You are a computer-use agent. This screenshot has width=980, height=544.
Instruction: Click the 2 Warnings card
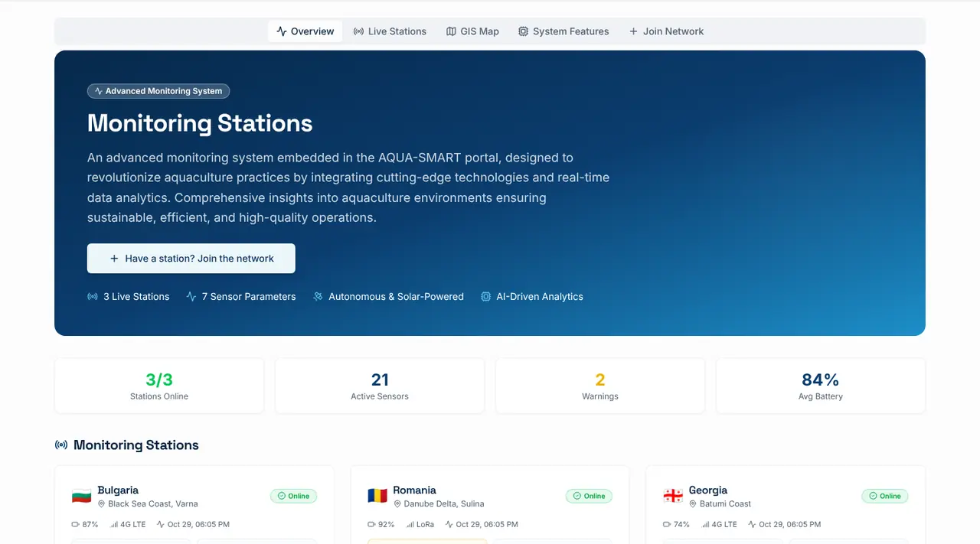[600, 386]
